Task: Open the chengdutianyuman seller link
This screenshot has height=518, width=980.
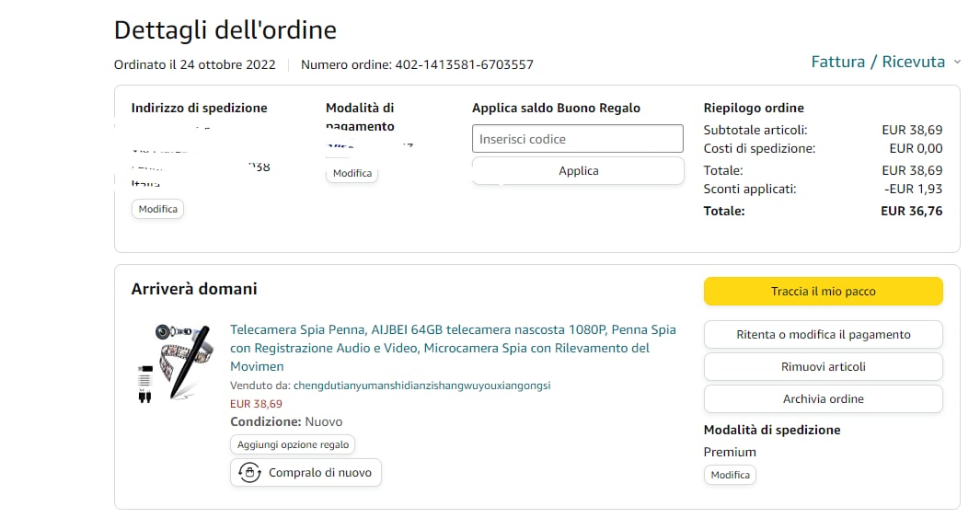Action: click(421, 386)
